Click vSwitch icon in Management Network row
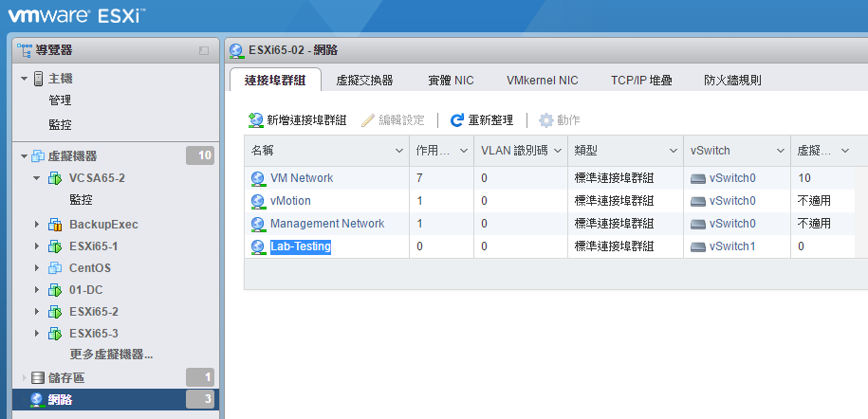Screen dimensions: 868x419 point(698,224)
